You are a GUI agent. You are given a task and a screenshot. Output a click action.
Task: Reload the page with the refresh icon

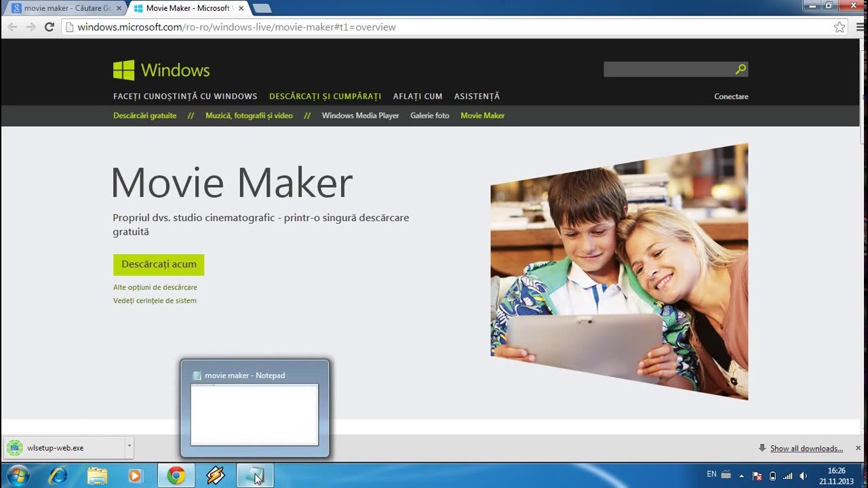click(49, 27)
